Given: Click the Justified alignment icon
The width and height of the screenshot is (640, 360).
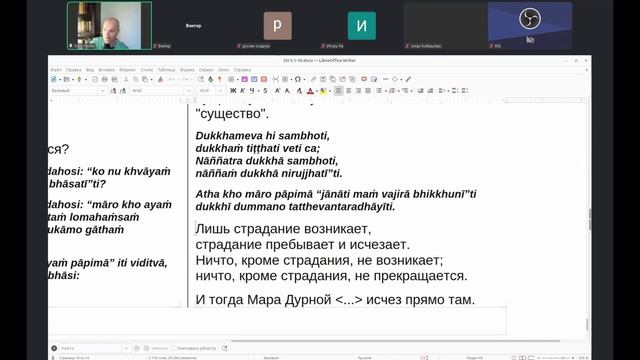Looking at the screenshot, I should click(x=368, y=91).
